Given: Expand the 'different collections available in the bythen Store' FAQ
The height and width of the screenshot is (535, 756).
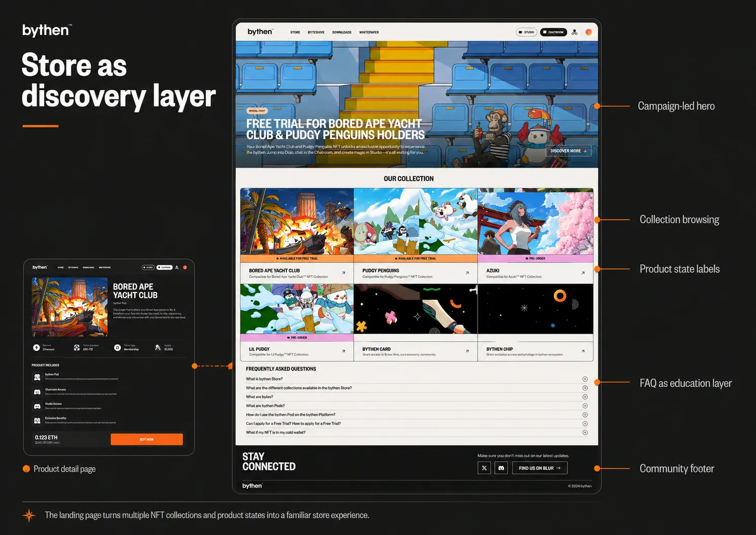Looking at the screenshot, I should click(x=417, y=388).
